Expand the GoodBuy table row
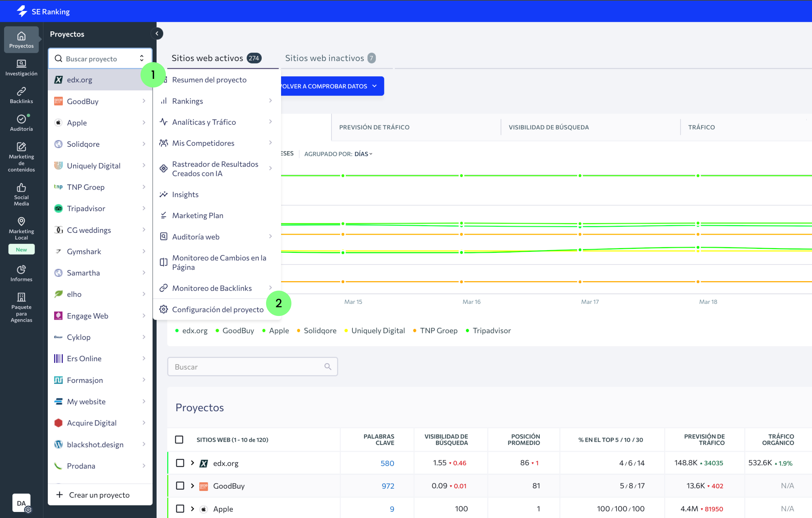Image resolution: width=812 pixels, height=518 pixels. (193, 486)
